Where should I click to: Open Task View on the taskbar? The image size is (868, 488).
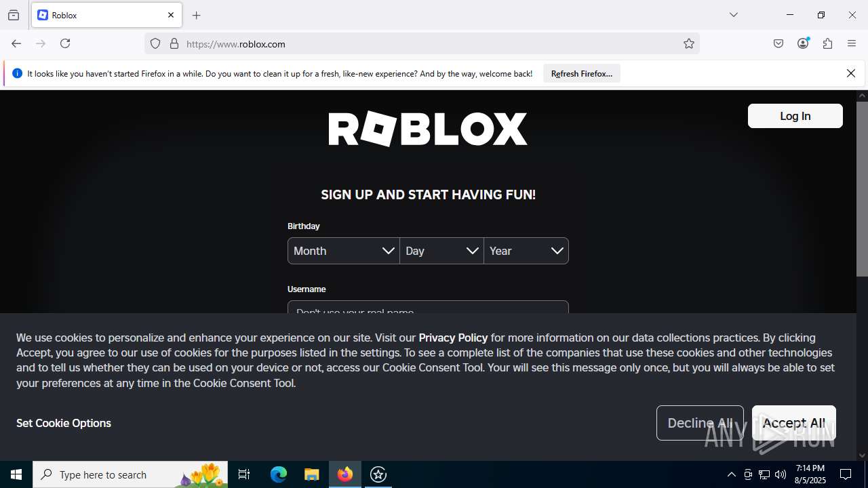click(x=244, y=474)
